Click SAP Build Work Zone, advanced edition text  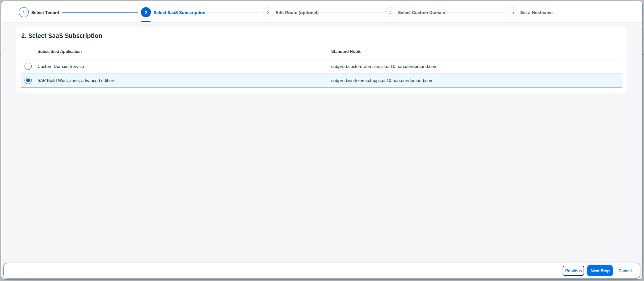point(76,80)
